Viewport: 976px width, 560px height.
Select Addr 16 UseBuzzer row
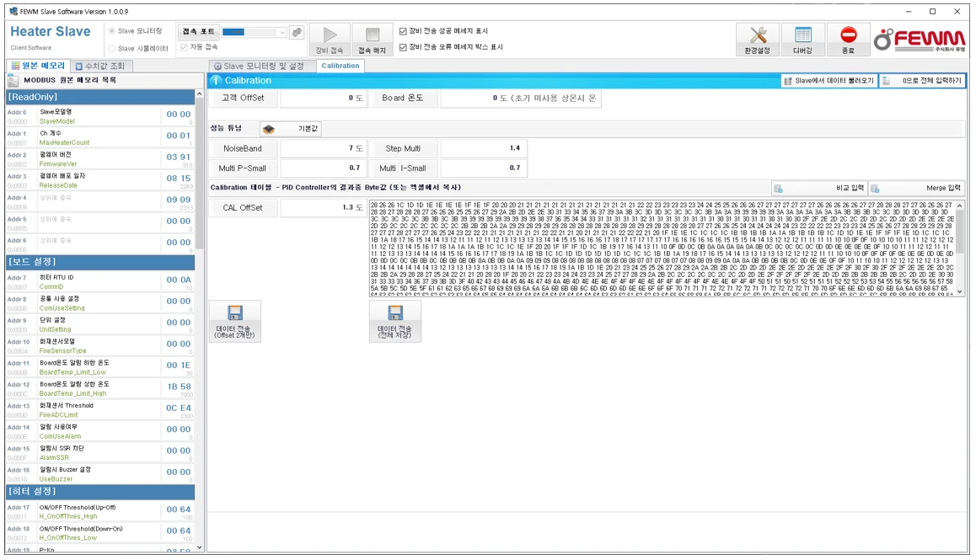(100, 474)
